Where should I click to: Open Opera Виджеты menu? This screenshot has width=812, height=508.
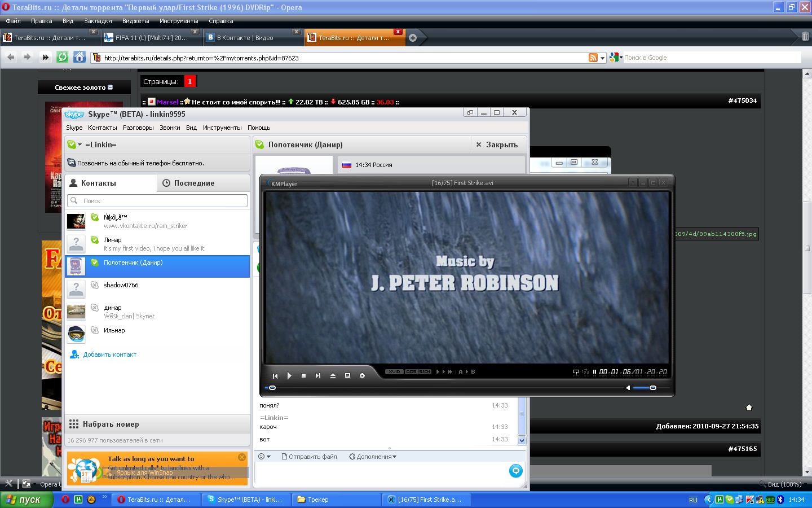[136, 21]
